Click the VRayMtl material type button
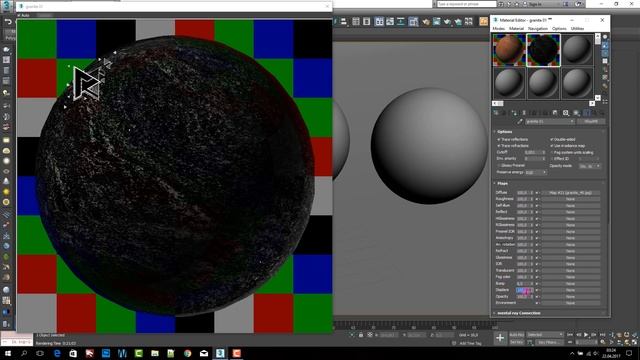 [x=591, y=122]
